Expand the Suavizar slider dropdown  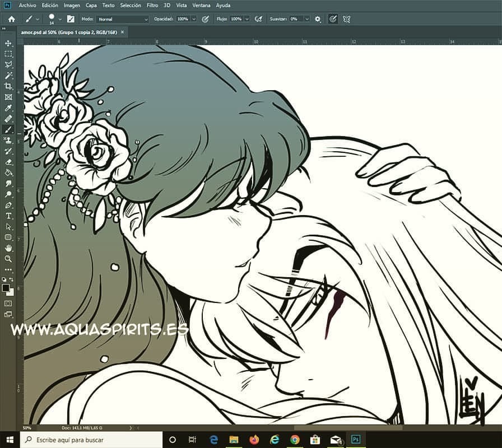[306, 19]
